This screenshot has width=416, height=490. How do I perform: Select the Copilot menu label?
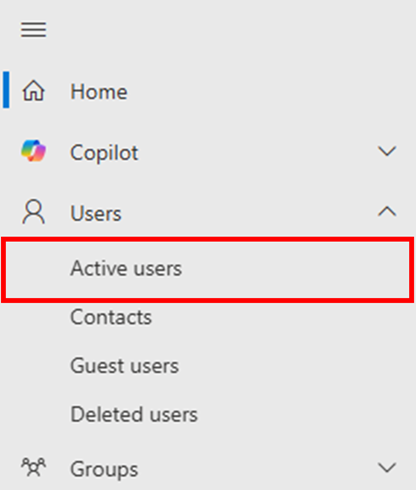click(x=104, y=153)
